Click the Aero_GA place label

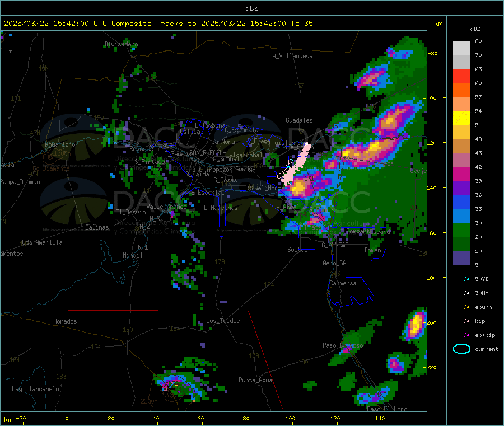coord(335,263)
